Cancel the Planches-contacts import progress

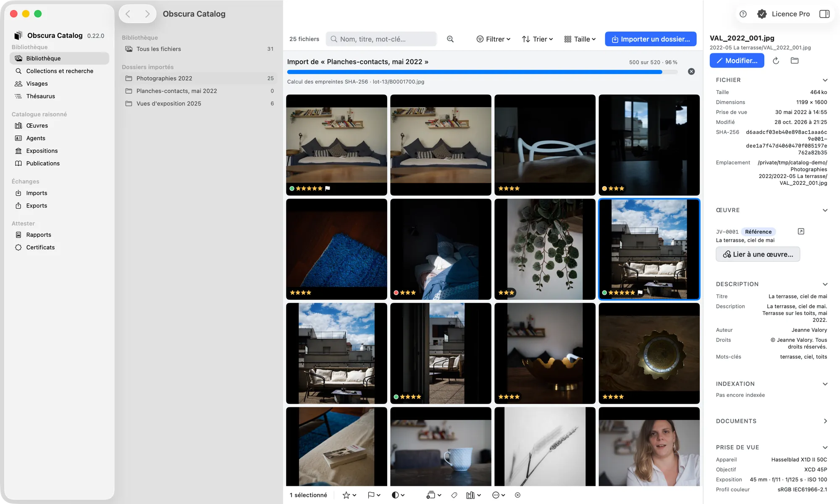pyautogui.click(x=691, y=71)
